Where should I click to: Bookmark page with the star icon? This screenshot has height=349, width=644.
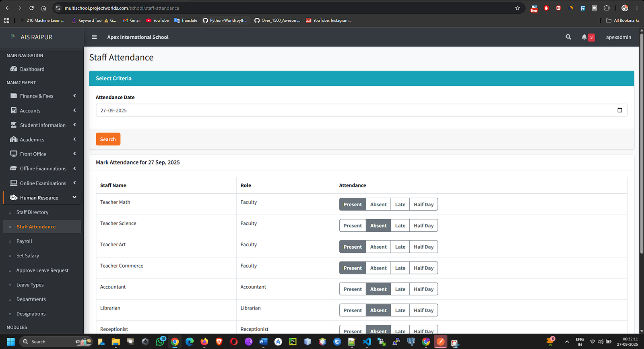517,8
